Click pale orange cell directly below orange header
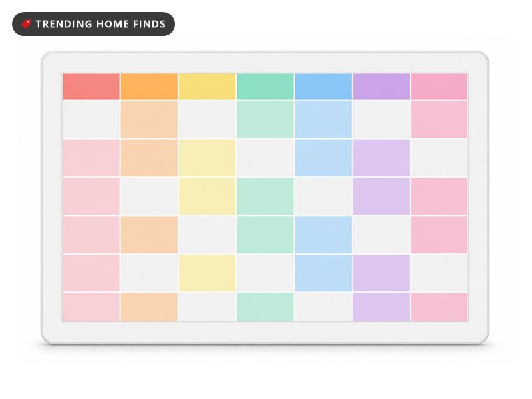Screen dimensions: 532x399 point(149,120)
